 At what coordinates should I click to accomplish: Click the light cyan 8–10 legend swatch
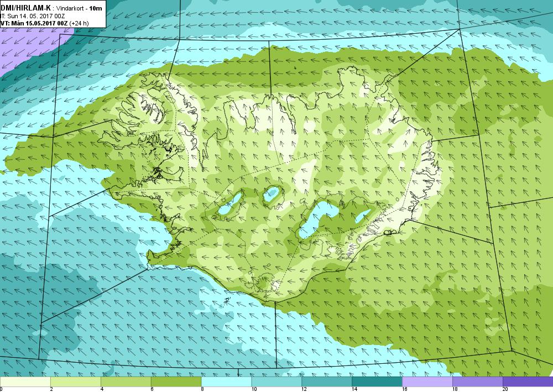226,381
